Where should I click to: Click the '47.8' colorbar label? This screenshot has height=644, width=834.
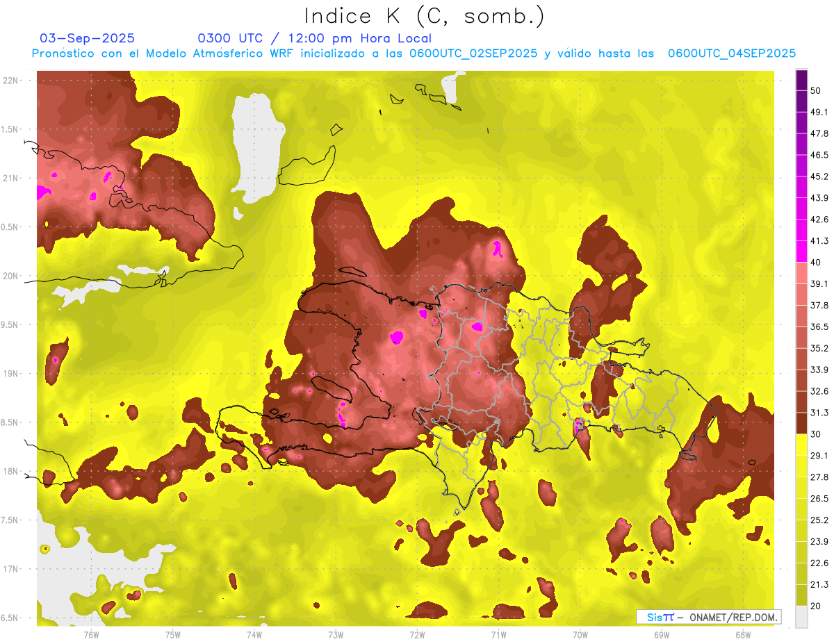[x=819, y=133]
